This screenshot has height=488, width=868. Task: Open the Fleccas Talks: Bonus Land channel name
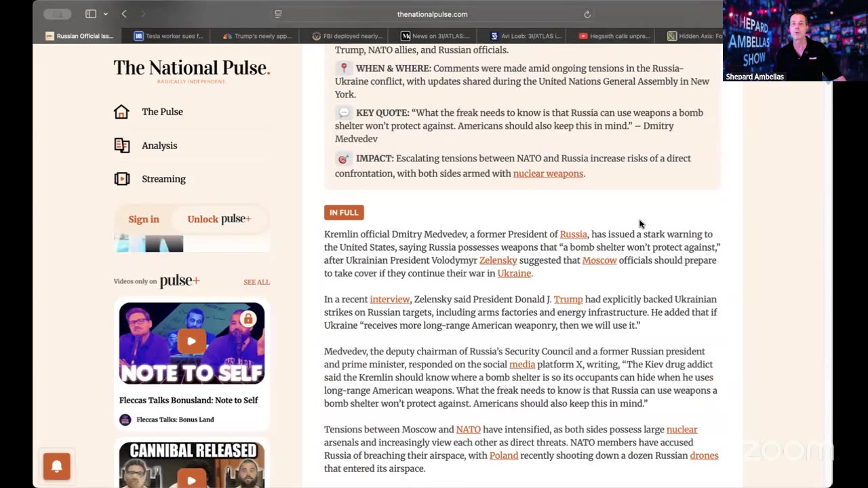pos(175,420)
